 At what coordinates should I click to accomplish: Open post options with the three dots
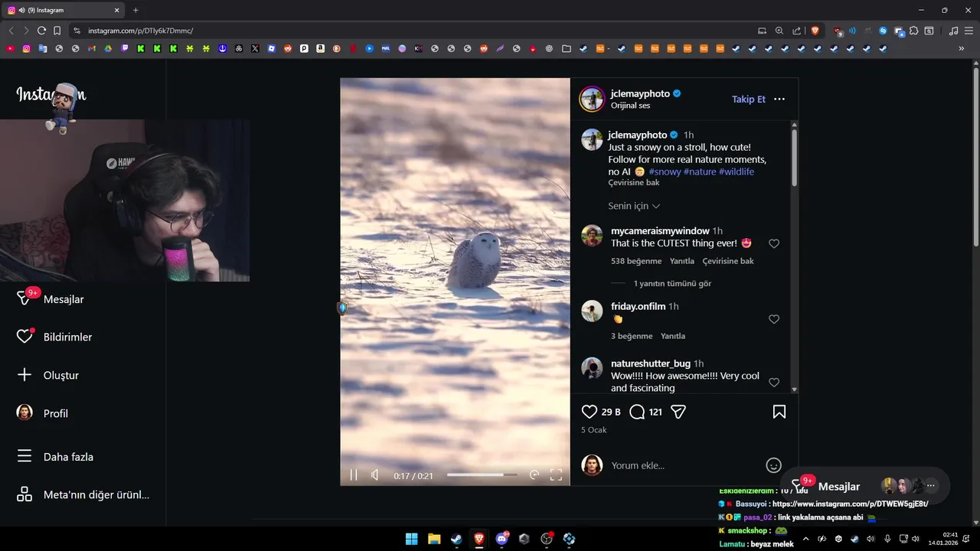779,99
